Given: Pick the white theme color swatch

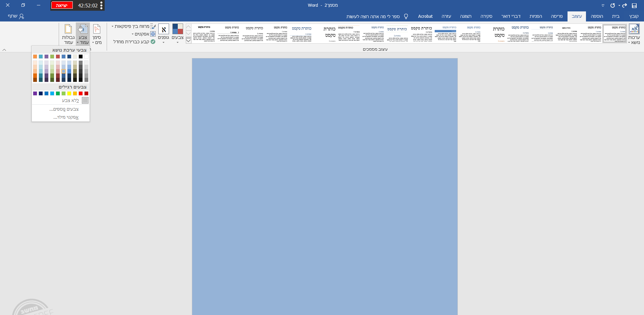Looking at the screenshot, I should tap(86, 56).
